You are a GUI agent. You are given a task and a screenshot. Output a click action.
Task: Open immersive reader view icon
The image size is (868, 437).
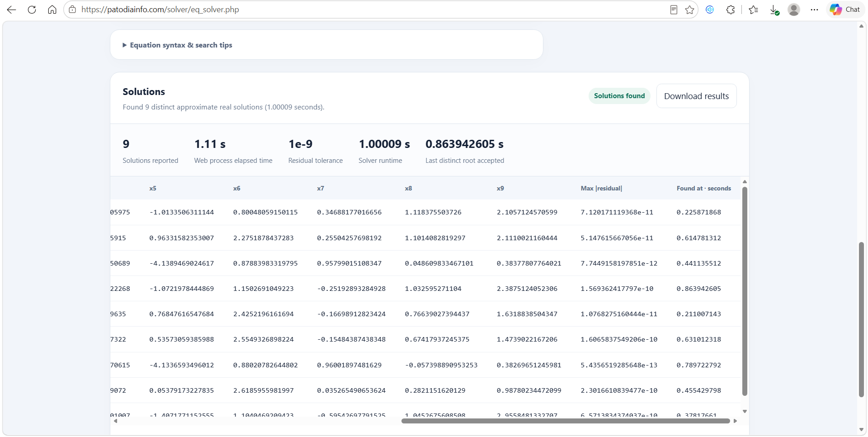674,9
